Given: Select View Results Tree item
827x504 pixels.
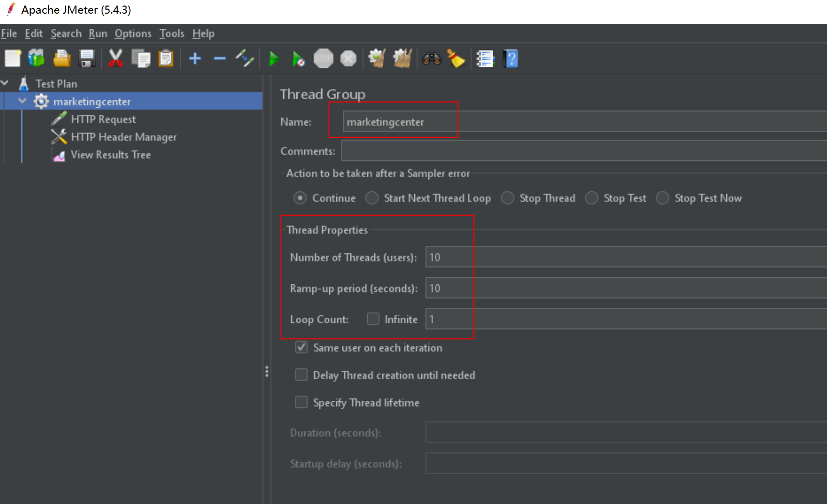Looking at the screenshot, I should pyautogui.click(x=111, y=154).
